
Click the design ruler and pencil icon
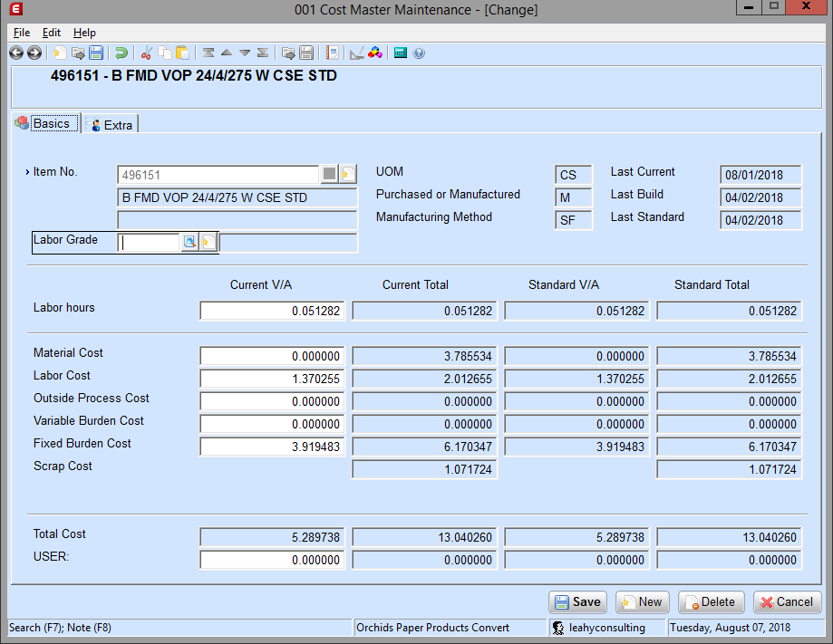[357, 53]
